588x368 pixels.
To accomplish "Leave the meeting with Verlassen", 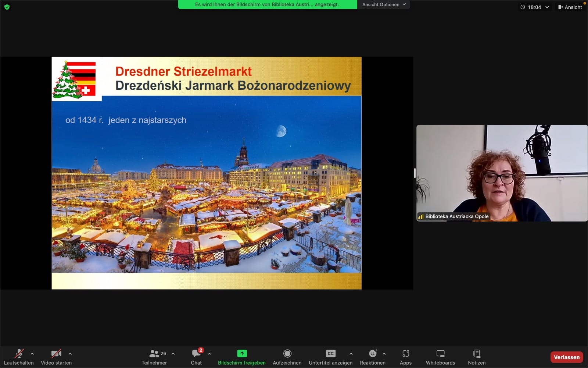I will pos(566,357).
